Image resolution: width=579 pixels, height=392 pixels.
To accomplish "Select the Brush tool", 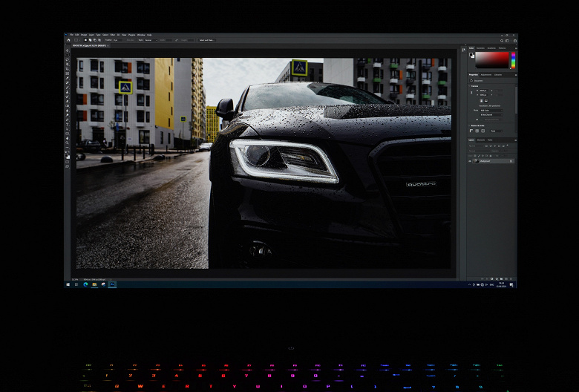I will [x=68, y=87].
